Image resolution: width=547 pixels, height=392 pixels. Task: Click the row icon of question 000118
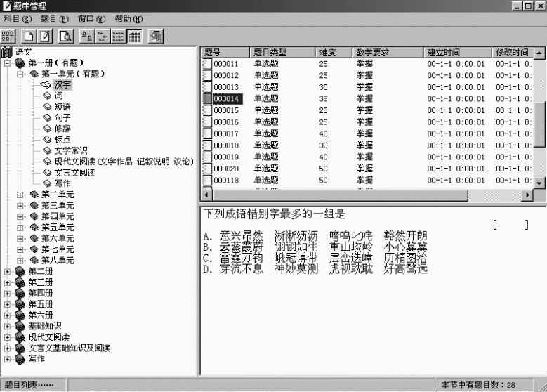tap(208, 180)
